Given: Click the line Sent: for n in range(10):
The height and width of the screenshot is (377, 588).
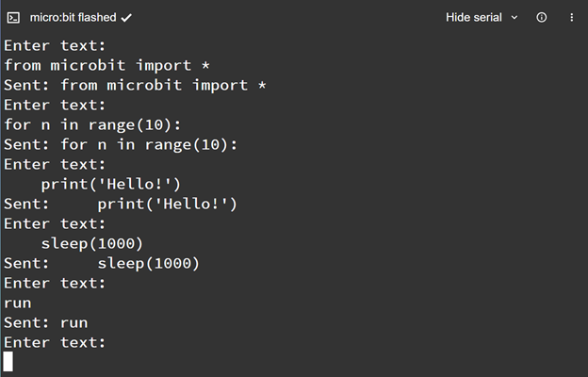Looking at the screenshot, I should pyautogui.click(x=121, y=145).
